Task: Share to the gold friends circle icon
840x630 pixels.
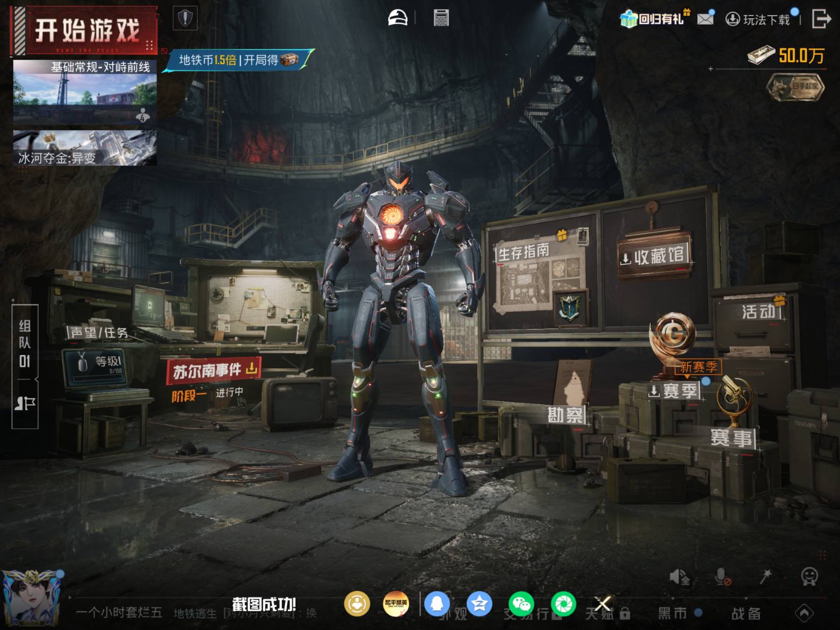Action: tap(357, 604)
